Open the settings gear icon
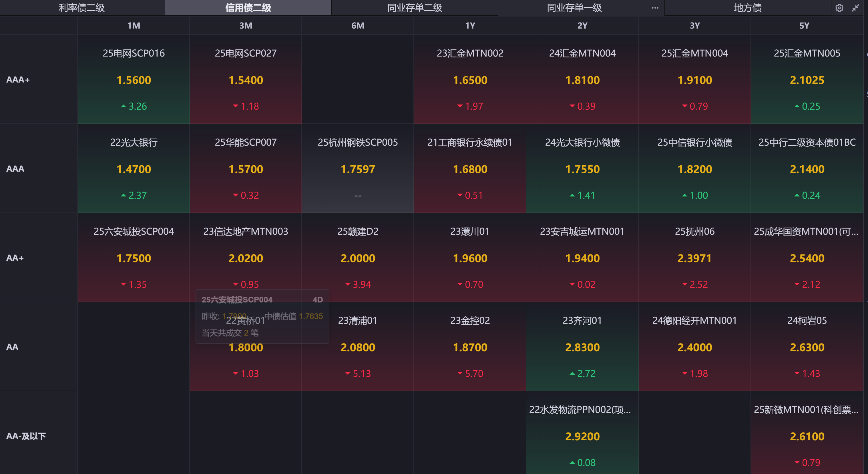Viewport: 868px width, 474px height. 839,8
